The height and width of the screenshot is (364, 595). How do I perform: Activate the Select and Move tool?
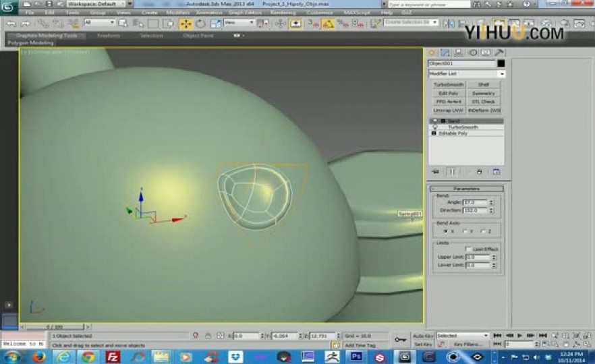tap(186, 24)
